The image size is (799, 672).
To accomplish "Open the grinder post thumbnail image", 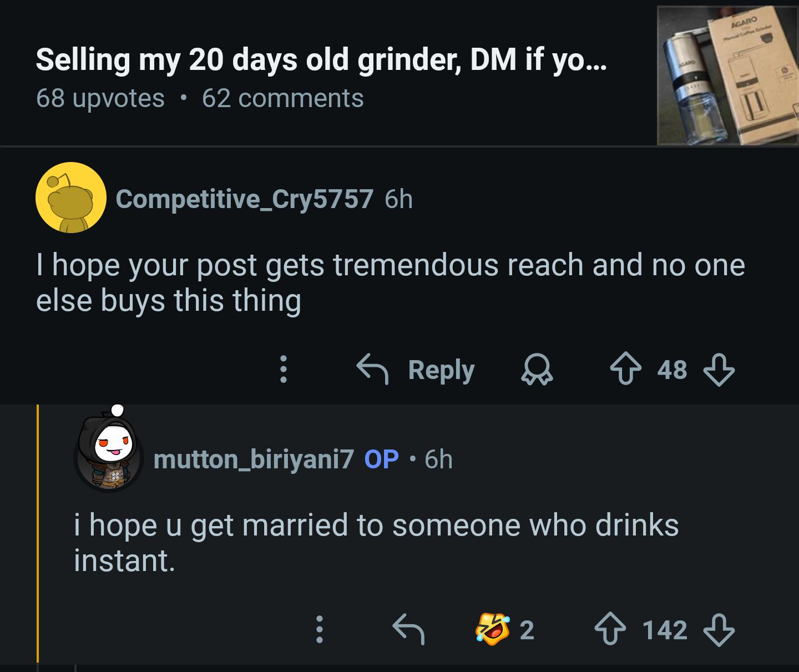I will click(x=727, y=75).
